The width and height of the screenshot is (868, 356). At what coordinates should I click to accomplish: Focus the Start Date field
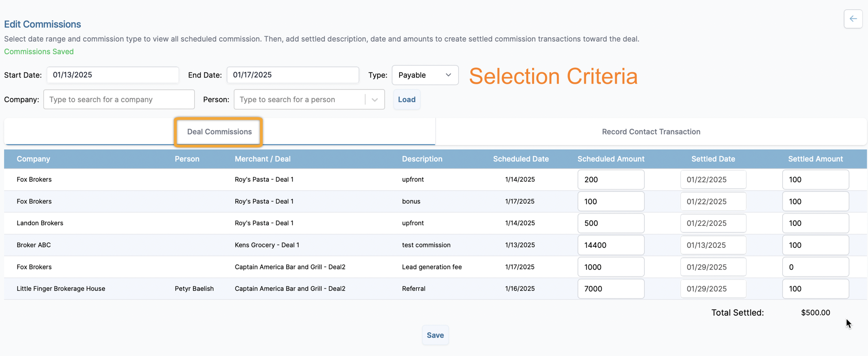click(x=113, y=75)
